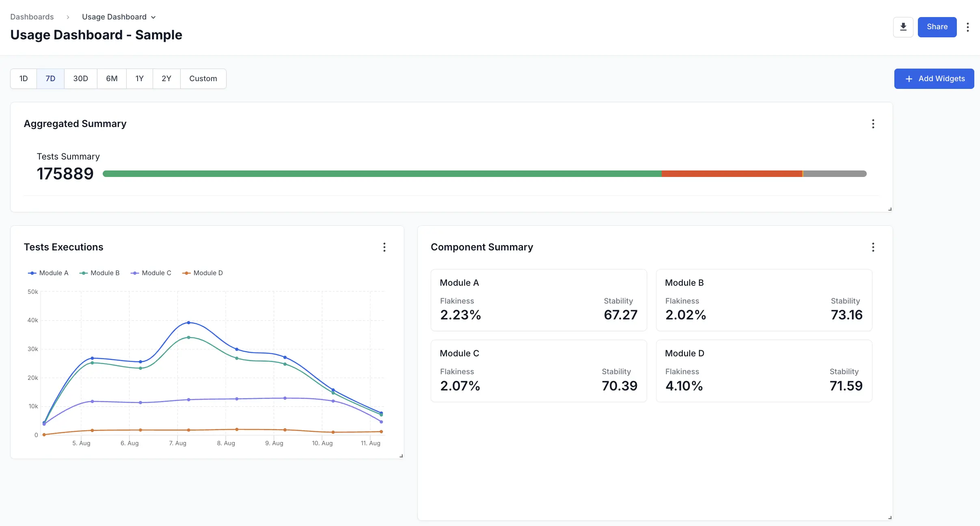Select the 1D time range tab
Screen dimensions: 980x526
pos(24,78)
